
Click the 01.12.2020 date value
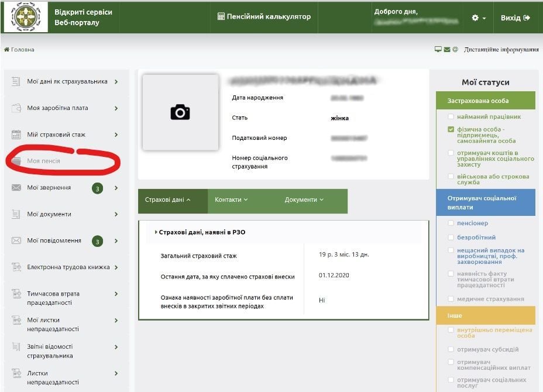coord(334,276)
